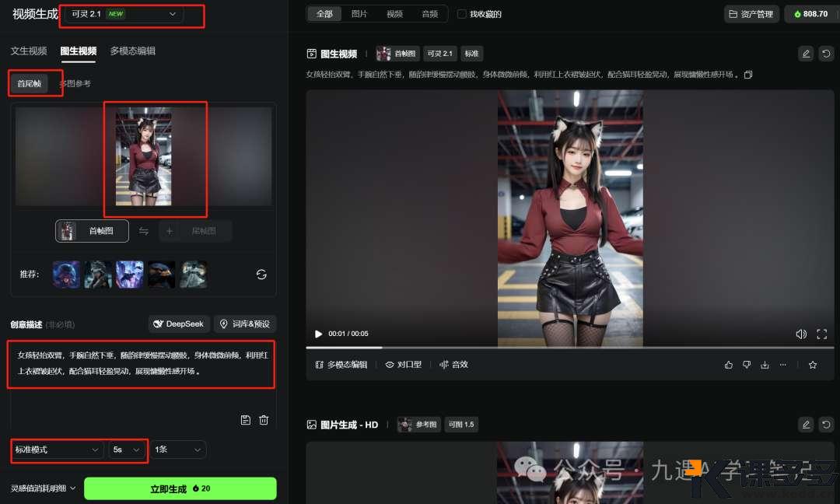840x504 pixels.
Task: Mute the video with the volume icon
Action: [x=801, y=334]
